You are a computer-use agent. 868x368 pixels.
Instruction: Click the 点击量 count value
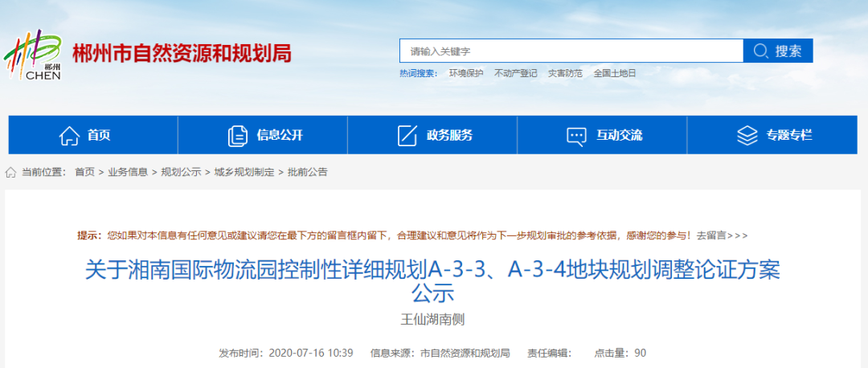pyautogui.click(x=640, y=353)
